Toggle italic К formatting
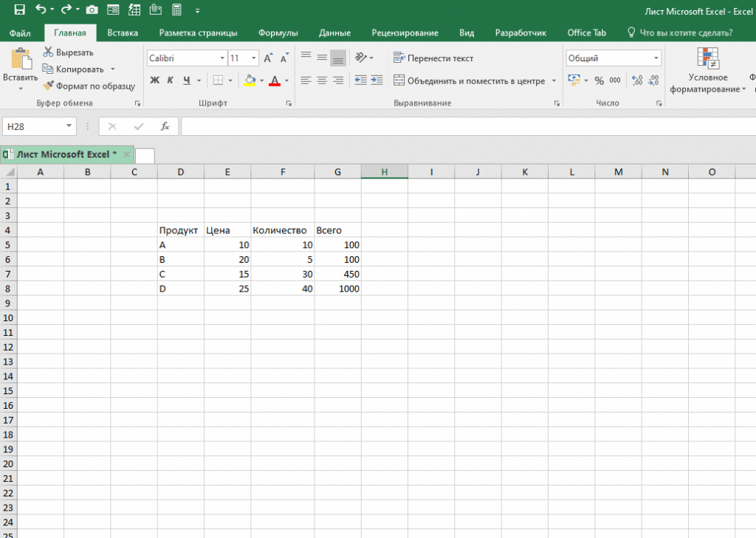The height and width of the screenshot is (538, 756). click(171, 80)
